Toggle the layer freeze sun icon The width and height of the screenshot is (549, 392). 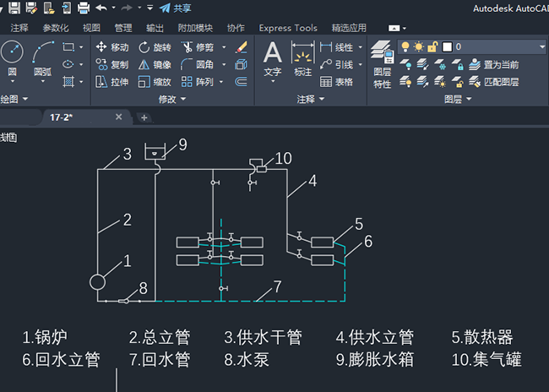(418, 46)
